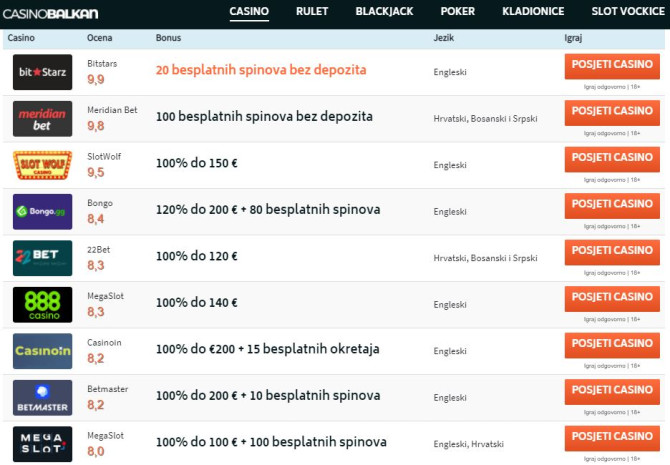Click the 100% do 120 € bonus text
This screenshot has width=670, height=465.
coord(197,256)
